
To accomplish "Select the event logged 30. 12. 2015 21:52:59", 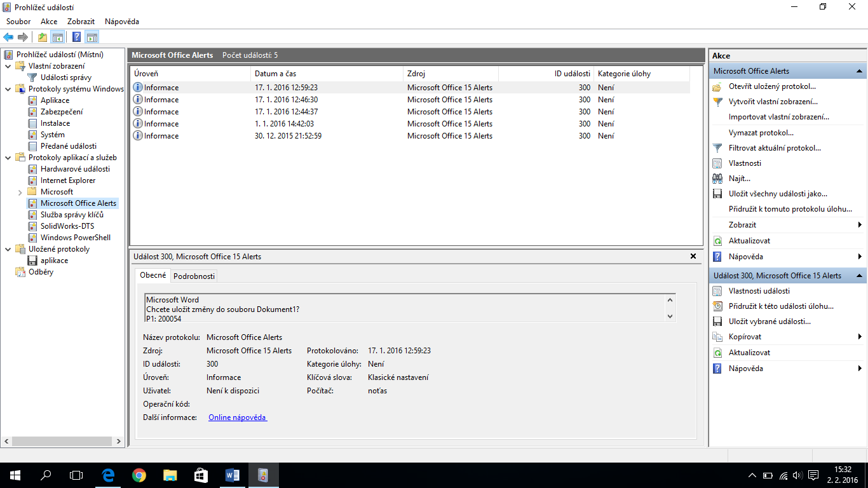I will 410,136.
